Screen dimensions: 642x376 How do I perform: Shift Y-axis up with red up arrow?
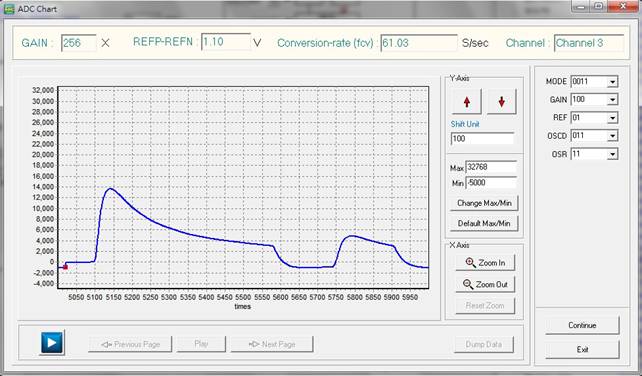point(467,102)
